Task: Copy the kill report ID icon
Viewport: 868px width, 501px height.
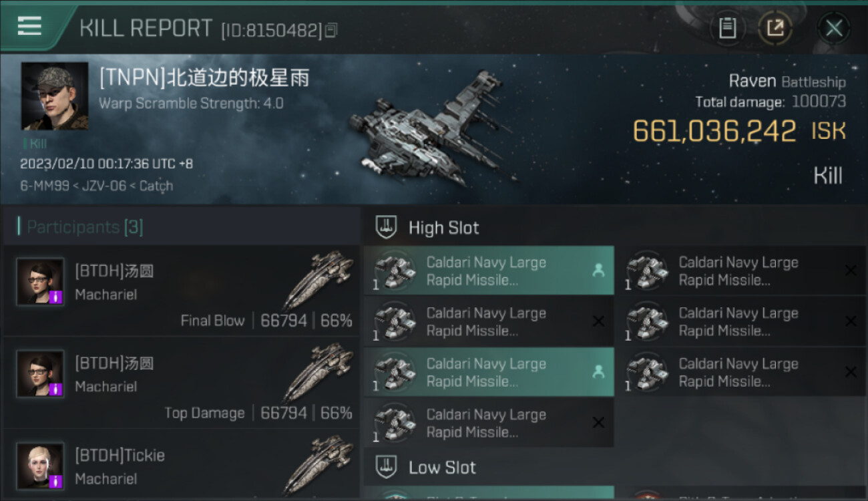Action: coord(331,31)
